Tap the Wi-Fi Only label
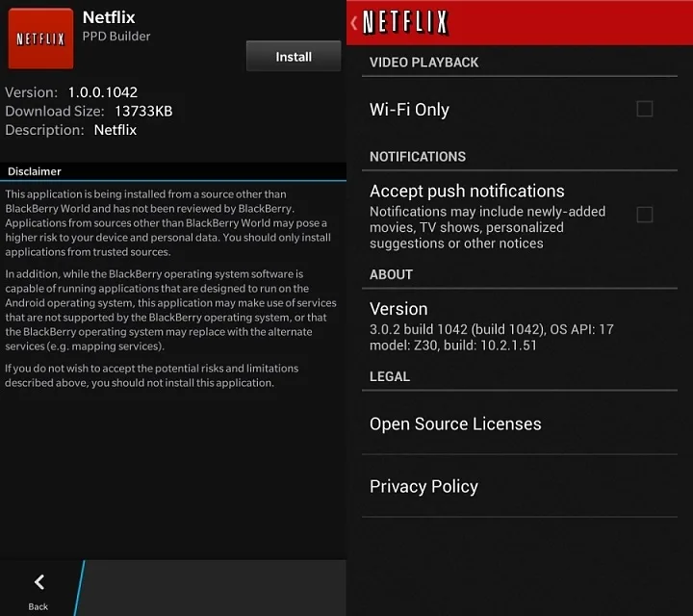The width and height of the screenshot is (693, 616). tap(409, 109)
